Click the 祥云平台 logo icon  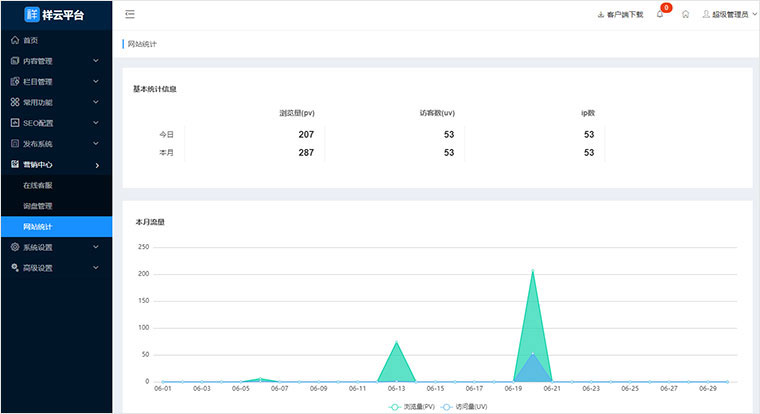point(32,14)
